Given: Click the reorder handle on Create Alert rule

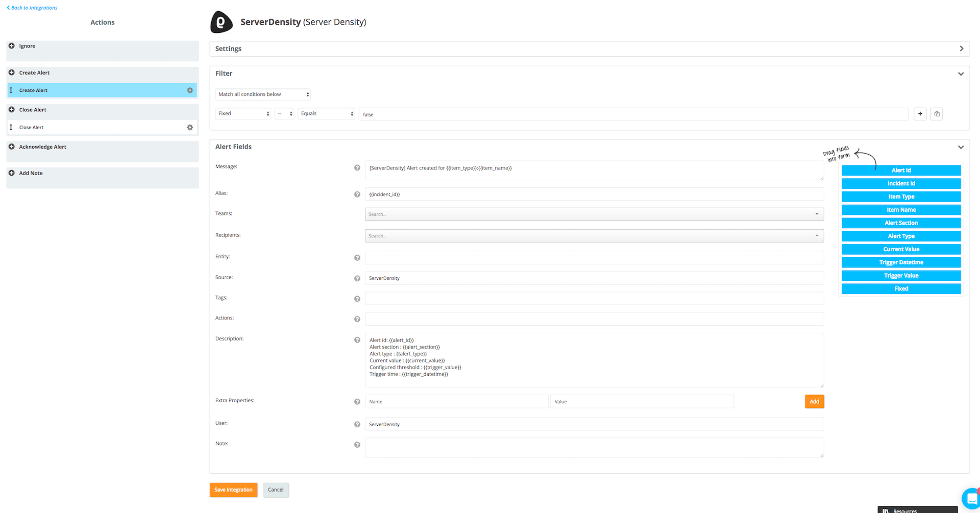Looking at the screenshot, I should point(11,90).
